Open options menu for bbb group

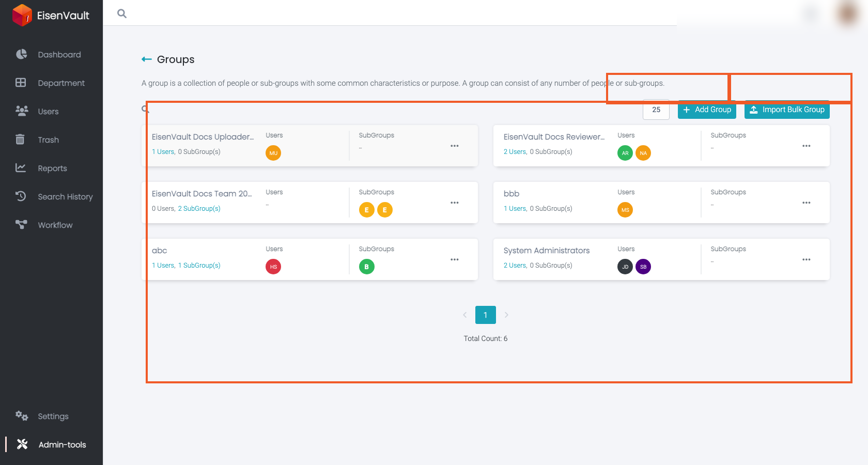tap(807, 203)
